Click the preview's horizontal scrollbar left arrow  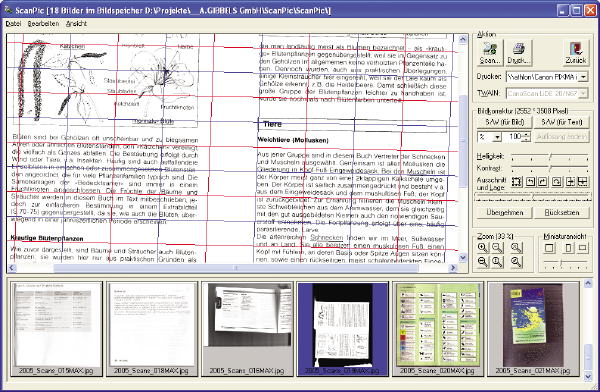pyautogui.click(x=11, y=268)
